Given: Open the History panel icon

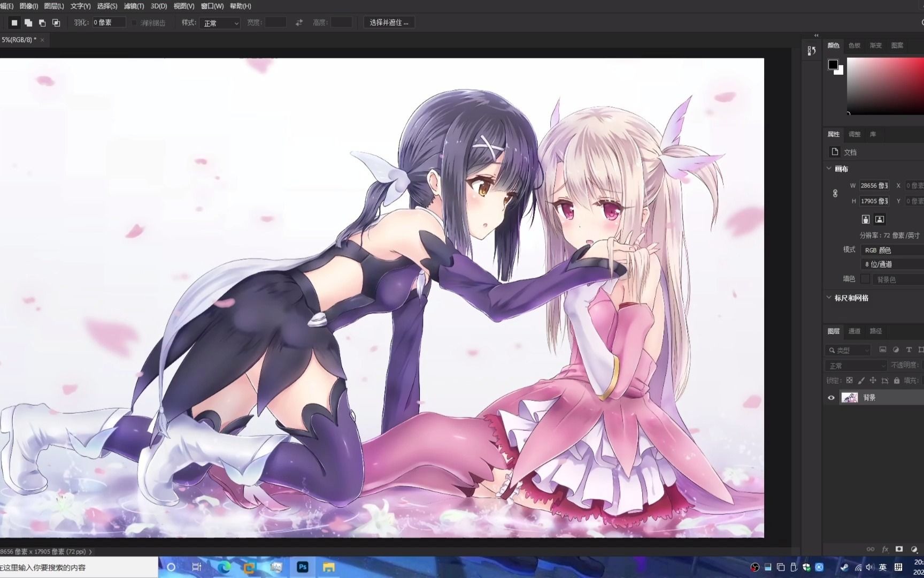Looking at the screenshot, I should point(812,51).
